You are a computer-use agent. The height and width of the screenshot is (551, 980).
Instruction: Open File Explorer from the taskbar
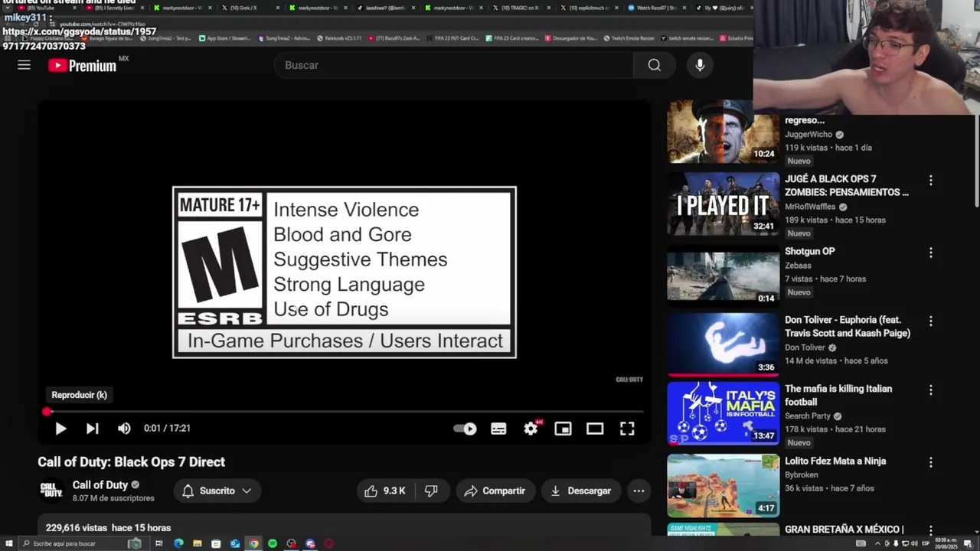tap(197, 543)
